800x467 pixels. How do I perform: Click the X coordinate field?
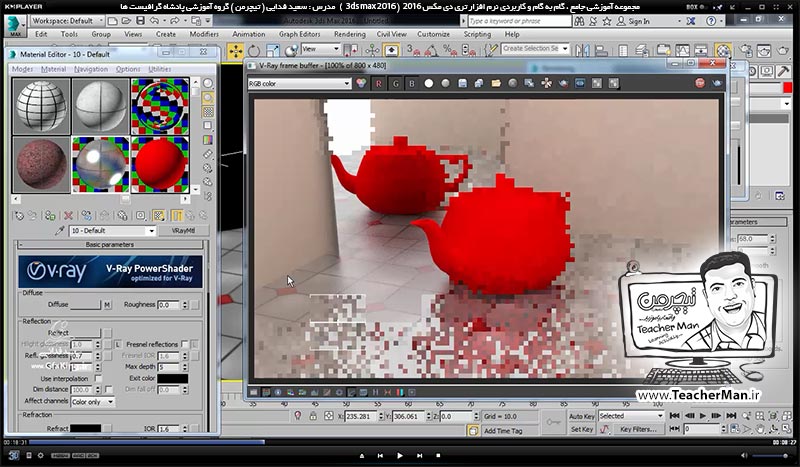click(360, 416)
